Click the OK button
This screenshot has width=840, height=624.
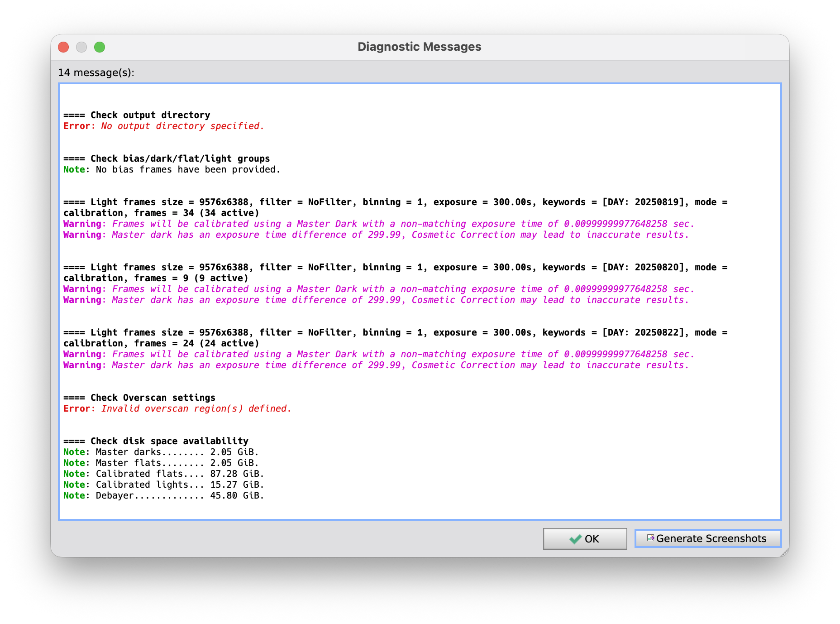tap(585, 538)
